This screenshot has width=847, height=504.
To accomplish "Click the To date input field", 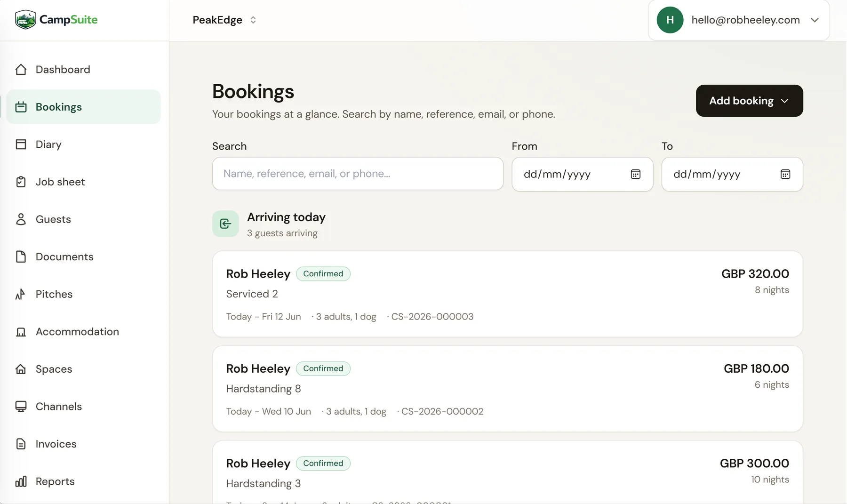I will tap(732, 174).
